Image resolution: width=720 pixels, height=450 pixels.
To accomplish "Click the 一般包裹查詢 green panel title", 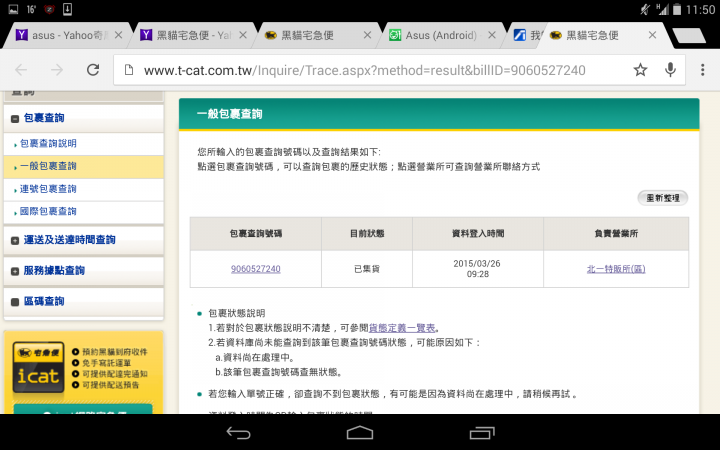I will point(230,114).
